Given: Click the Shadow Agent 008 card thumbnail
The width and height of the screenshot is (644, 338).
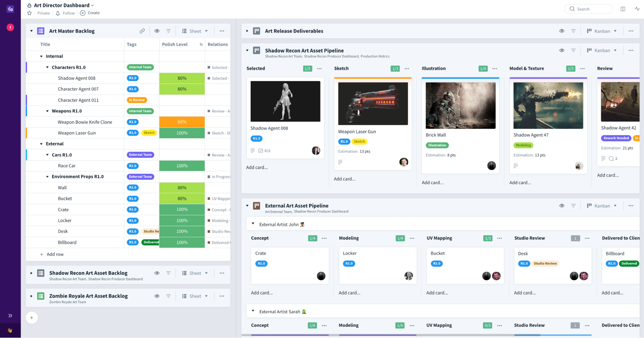Looking at the screenshot, I should click(x=285, y=101).
